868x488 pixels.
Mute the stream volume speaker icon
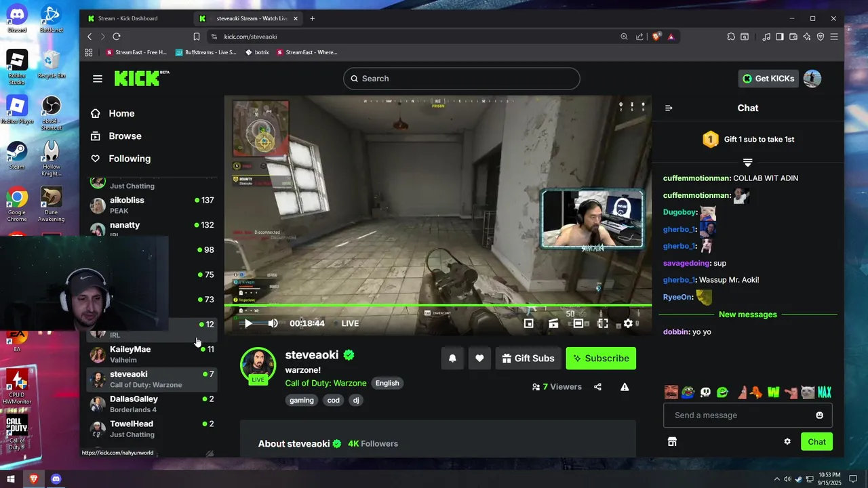coord(273,323)
